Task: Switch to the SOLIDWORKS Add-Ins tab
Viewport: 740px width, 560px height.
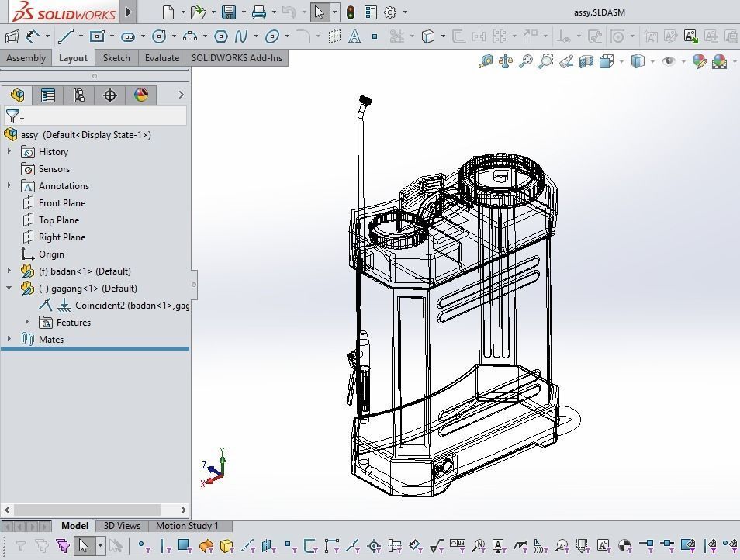Action: (x=237, y=58)
